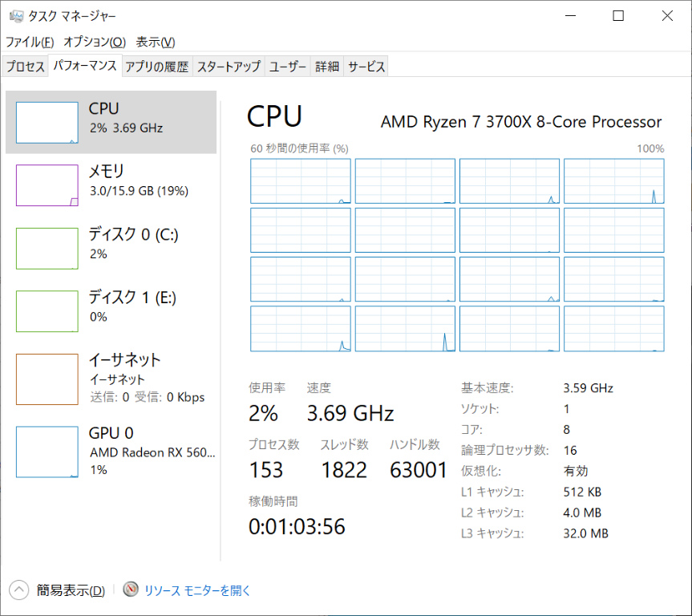692x616 pixels.
Task: Switch to the プロセス tab
Action: [26, 67]
